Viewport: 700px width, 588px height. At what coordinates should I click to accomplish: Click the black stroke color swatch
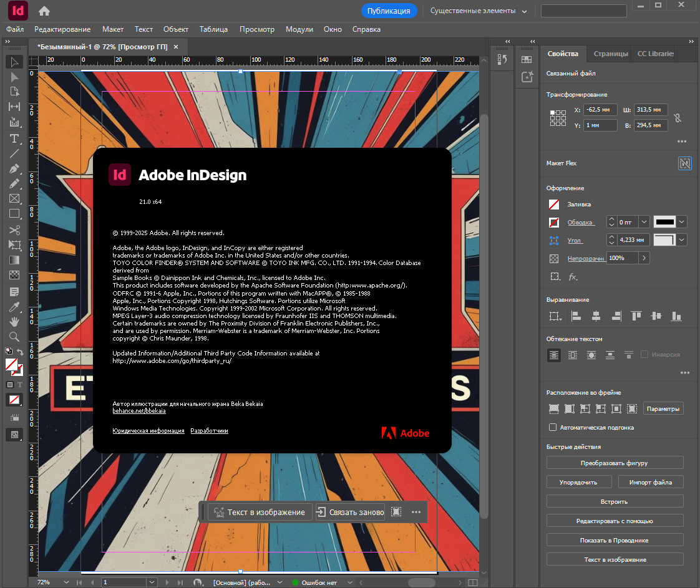664,222
